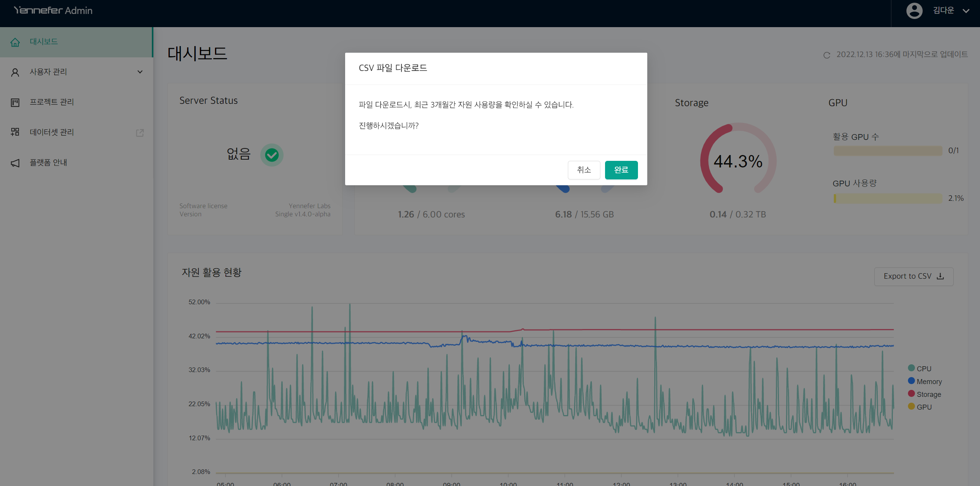The width and height of the screenshot is (980, 486).
Task: Open 프로젝트 관리 menu item
Action: click(x=52, y=102)
